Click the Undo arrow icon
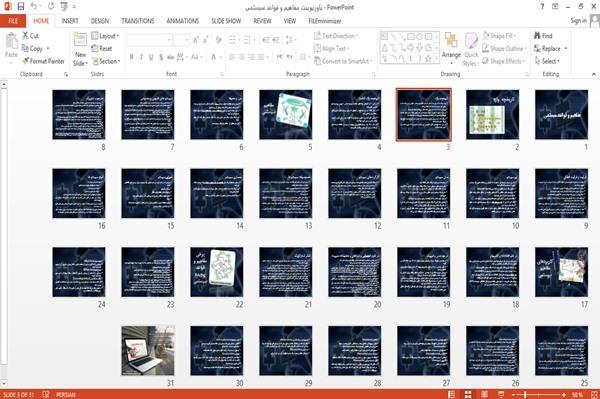The height and width of the screenshot is (399, 600). pyautogui.click(x=34, y=7)
